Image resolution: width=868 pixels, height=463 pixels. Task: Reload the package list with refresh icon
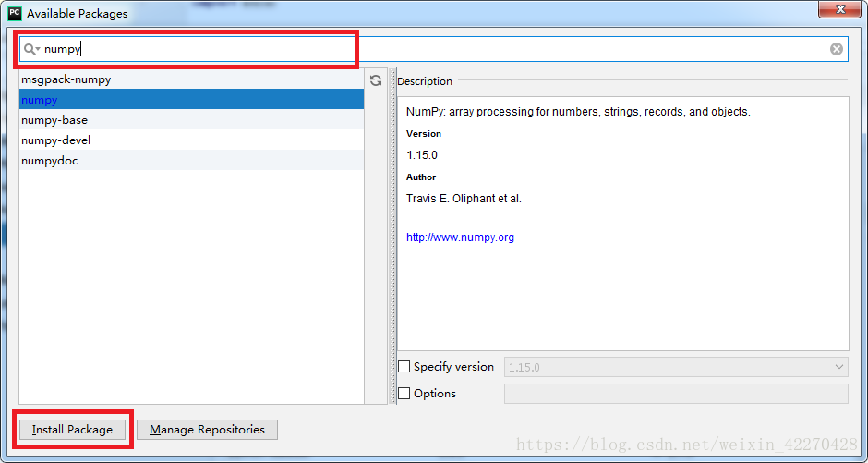click(376, 80)
